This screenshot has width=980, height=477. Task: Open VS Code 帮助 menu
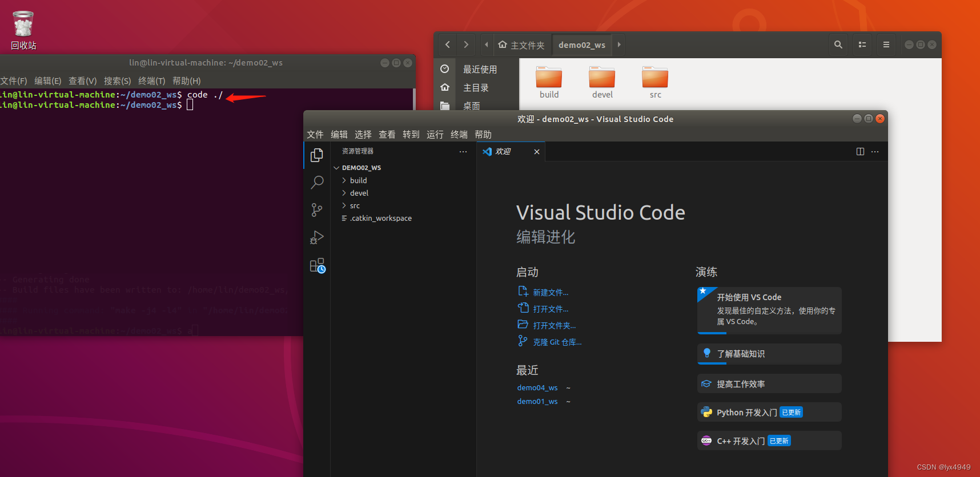point(483,135)
